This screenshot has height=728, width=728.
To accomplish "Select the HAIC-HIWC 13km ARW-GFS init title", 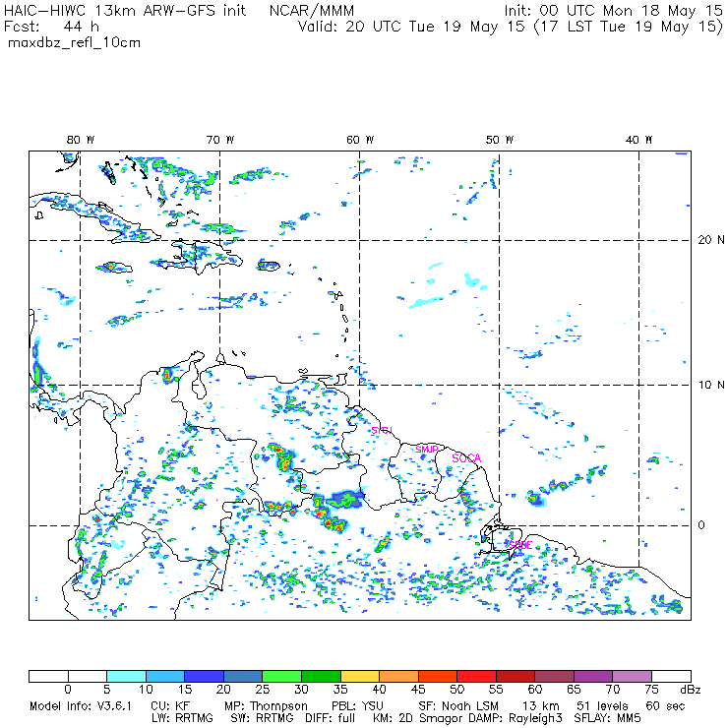I will pos(125,11).
